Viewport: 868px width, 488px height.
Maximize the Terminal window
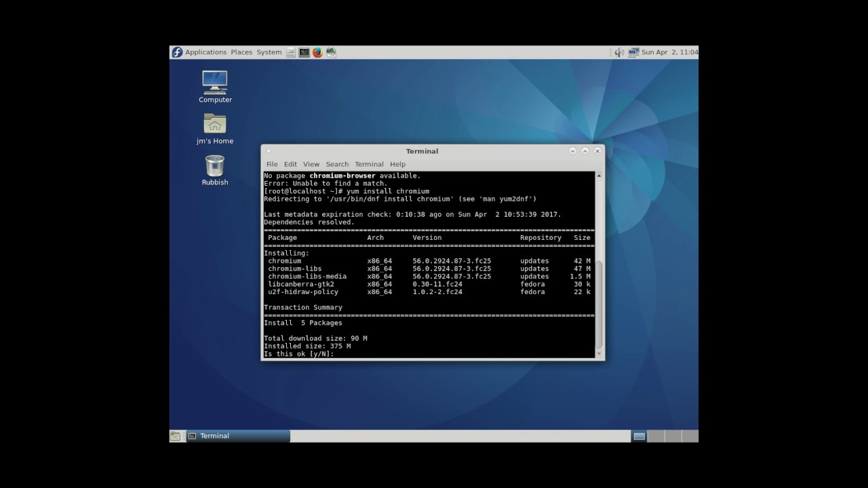(585, 151)
